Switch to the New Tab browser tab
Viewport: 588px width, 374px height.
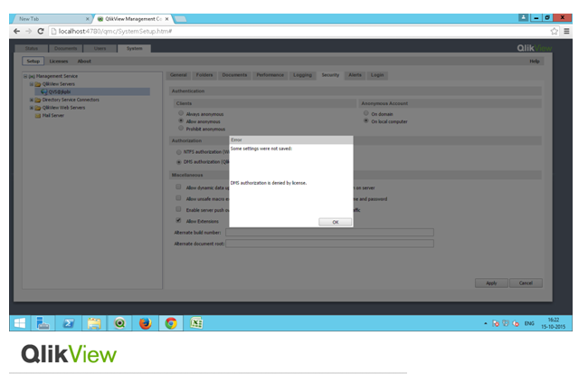pyautogui.click(x=51, y=19)
